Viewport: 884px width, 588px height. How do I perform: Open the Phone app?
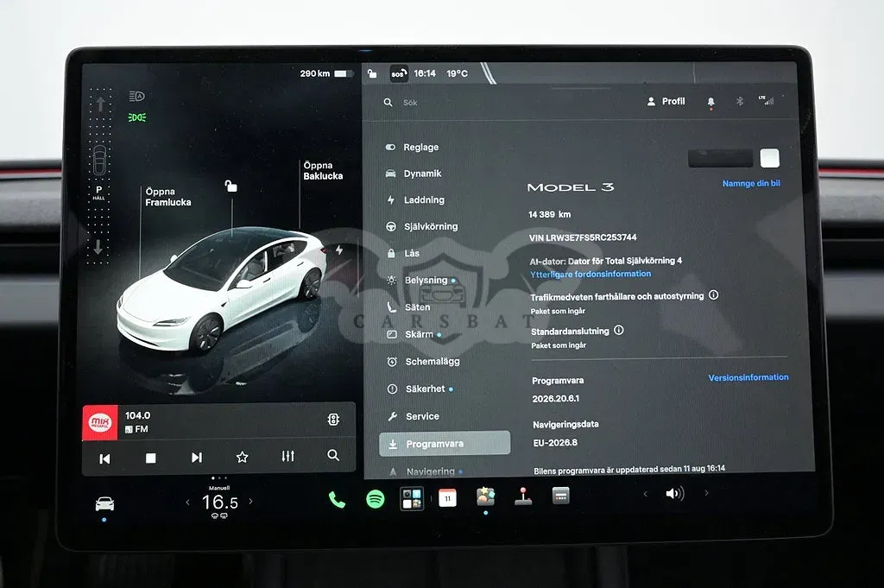(337, 499)
